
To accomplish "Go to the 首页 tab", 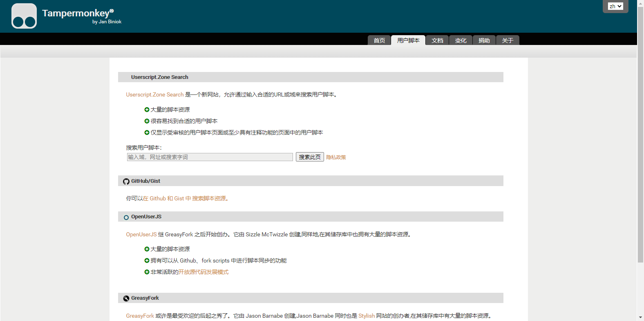I will coord(379,40).
